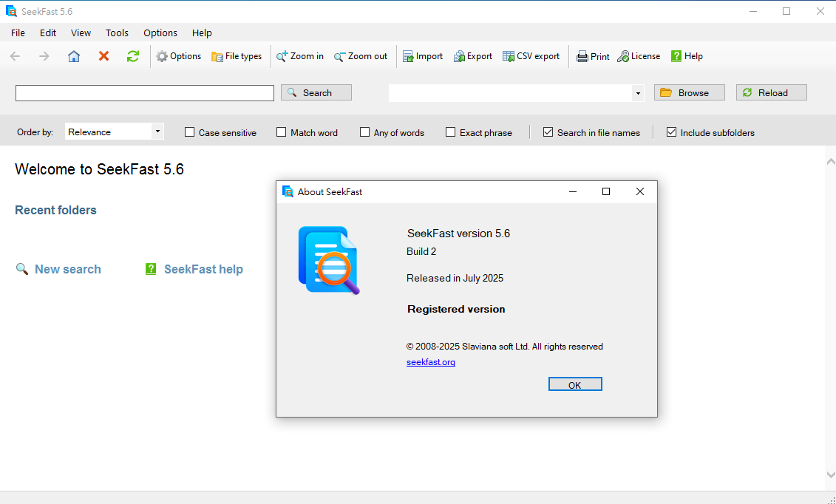Open the Options menu
The image size is (836, 504).
tap(160, 33)
